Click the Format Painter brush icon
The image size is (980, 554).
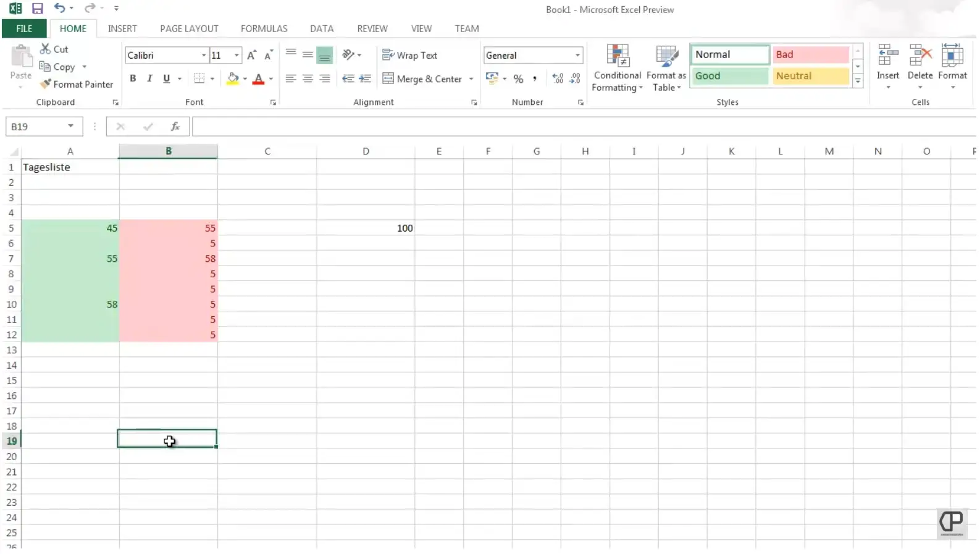[x=45, y=84]
